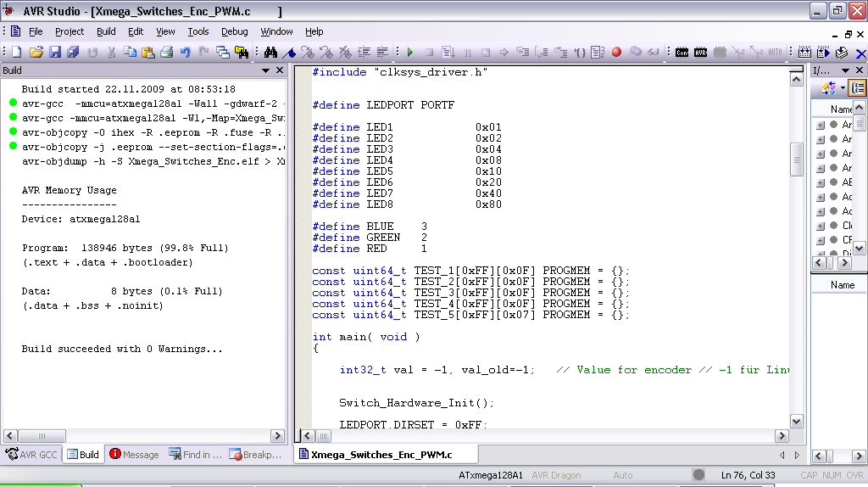Screen dimensions: 868x487
Task: Click Build panel scroll right arrow
Action: pyautogui.click(x=277, y=435)
